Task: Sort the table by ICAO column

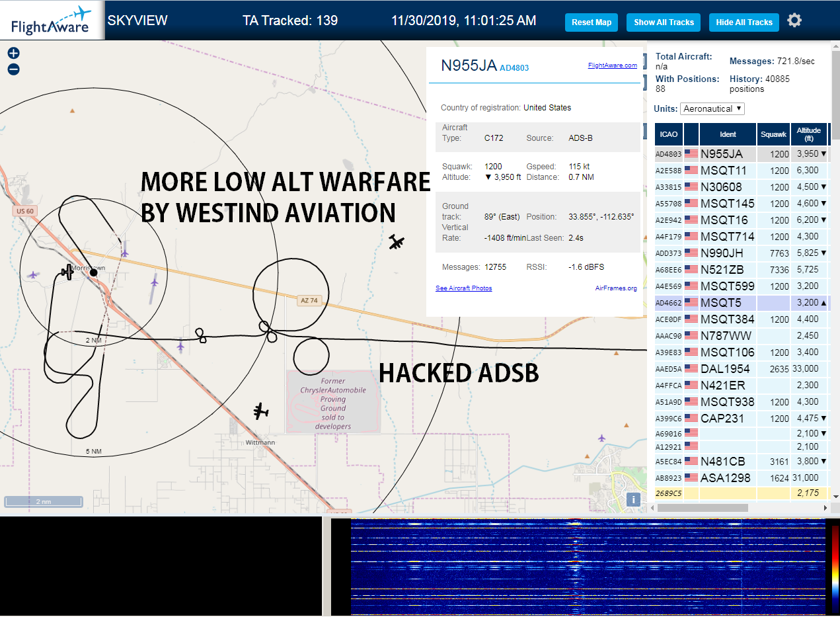Action: click(x=669, y=134)
